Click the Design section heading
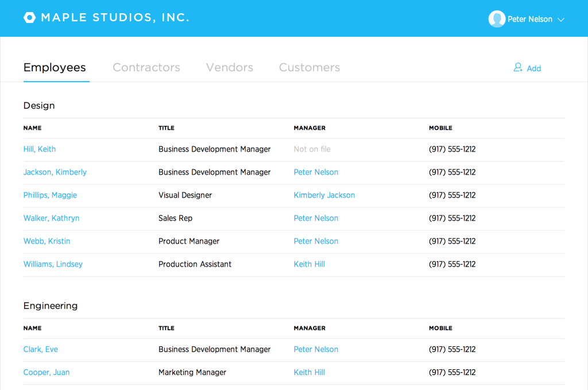The image size is (588, 390). pyautogui.click(x=38, y=105)
